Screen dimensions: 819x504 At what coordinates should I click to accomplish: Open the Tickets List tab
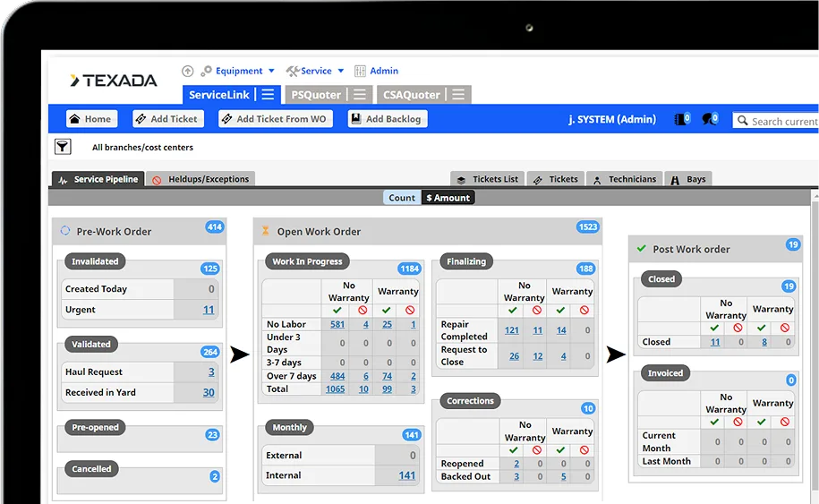tap(488, 179)
